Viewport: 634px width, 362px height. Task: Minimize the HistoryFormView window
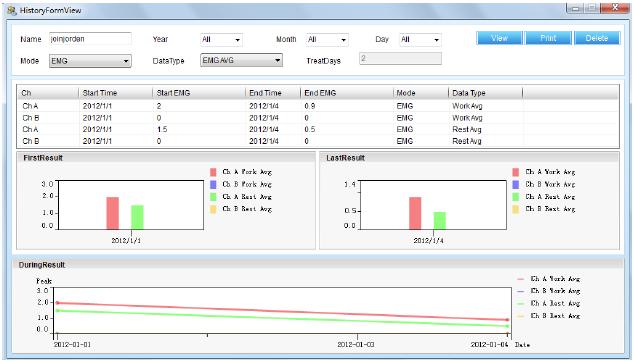575,8
